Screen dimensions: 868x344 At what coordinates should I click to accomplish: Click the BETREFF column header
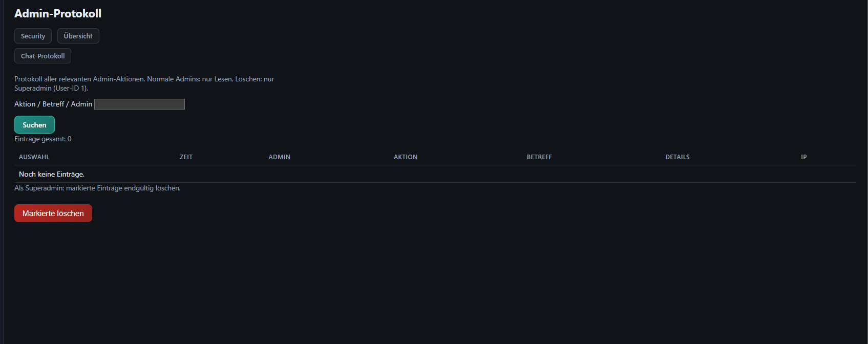tap(539, 157)
